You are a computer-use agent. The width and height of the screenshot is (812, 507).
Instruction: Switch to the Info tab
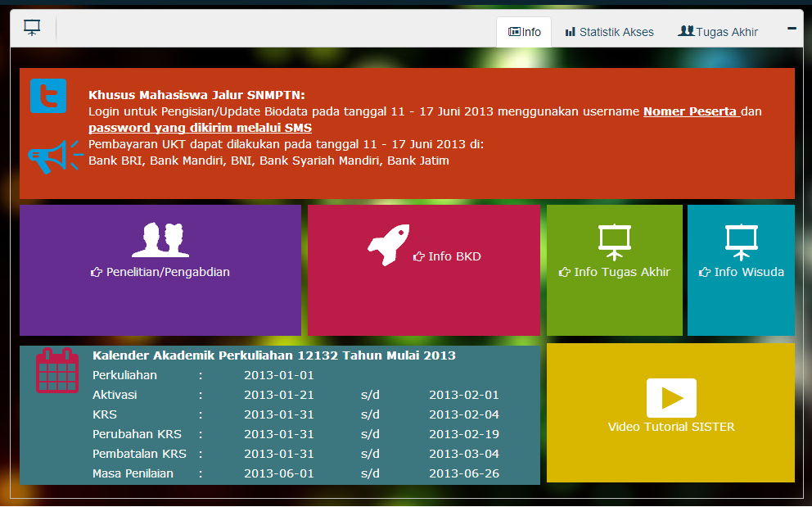point(524,32)
